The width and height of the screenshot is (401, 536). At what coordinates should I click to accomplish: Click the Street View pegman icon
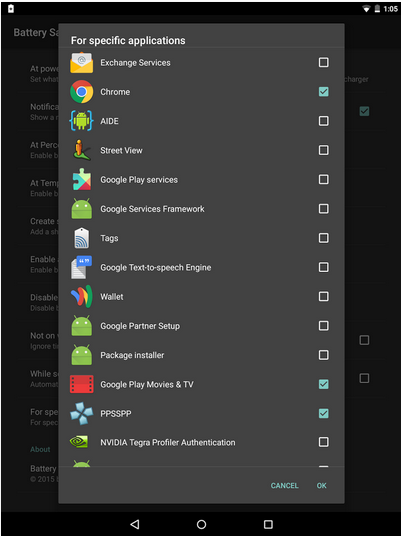tap(81, 150)
